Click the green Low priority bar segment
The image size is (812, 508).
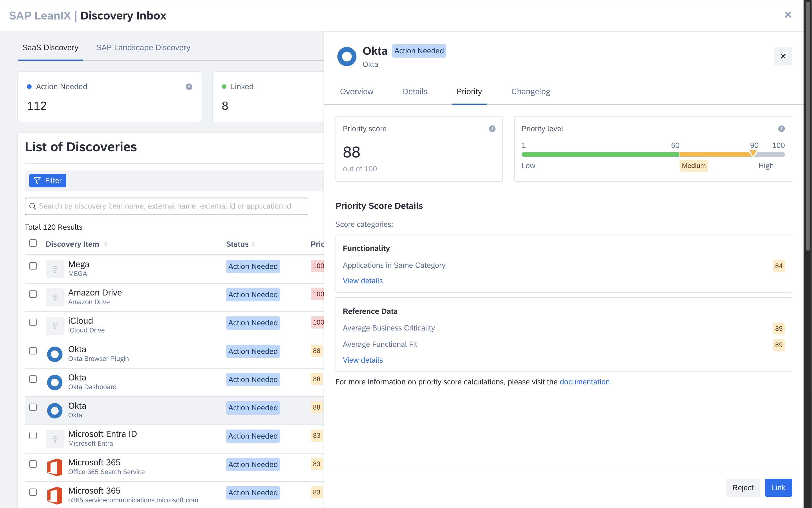600,155
